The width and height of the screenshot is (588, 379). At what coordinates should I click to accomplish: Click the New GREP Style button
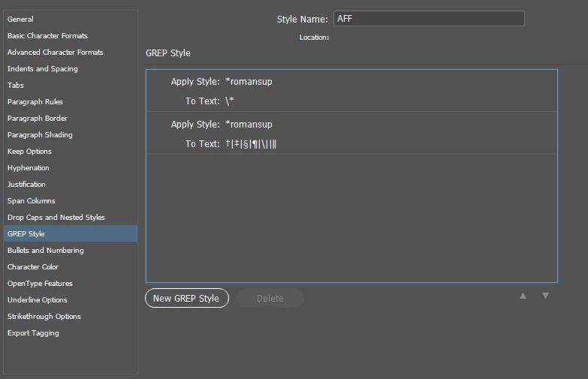[187, 298]
